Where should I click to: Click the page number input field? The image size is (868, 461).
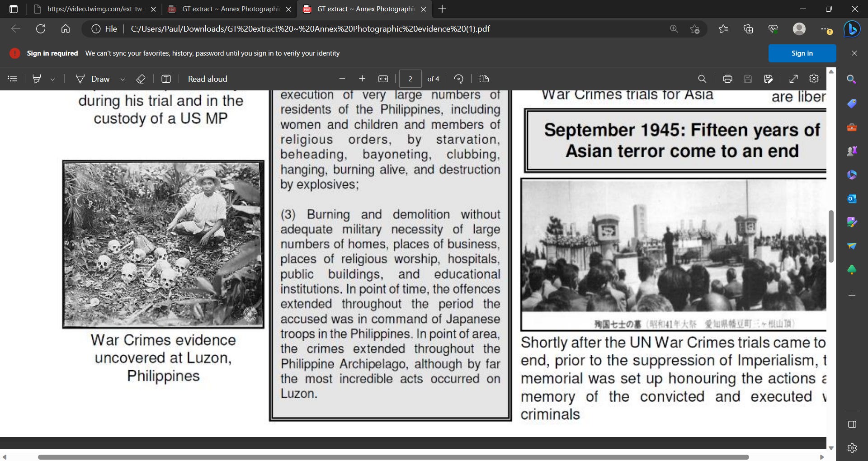point(410,79)
